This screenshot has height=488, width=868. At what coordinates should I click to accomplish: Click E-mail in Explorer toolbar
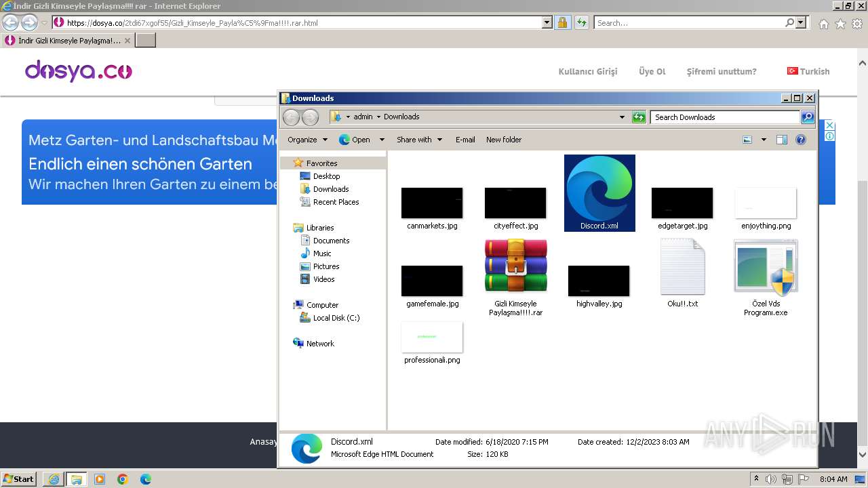(x=465, y=140)
